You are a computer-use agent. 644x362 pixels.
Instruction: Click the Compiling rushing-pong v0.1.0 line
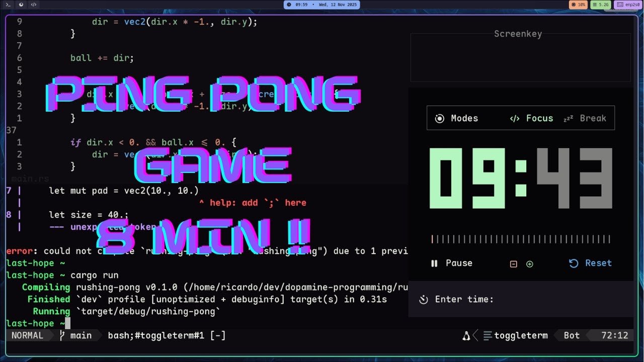tap(215, 287)
